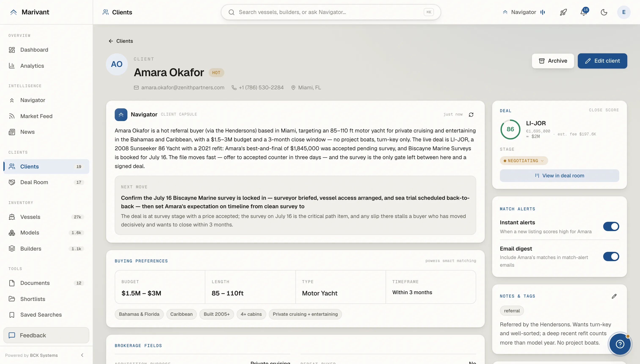The image size is (640, 364).
Task: Click the Caribbean chip
Action: click(181, 314)
